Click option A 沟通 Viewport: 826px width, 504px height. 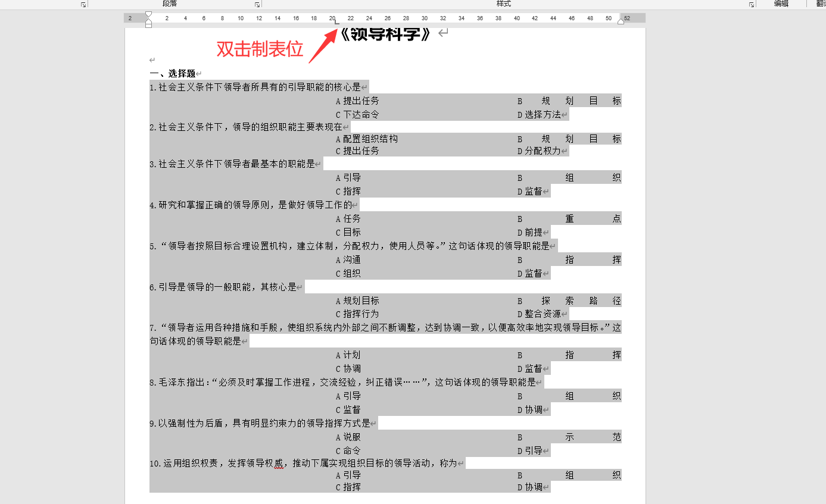point(348,260)
